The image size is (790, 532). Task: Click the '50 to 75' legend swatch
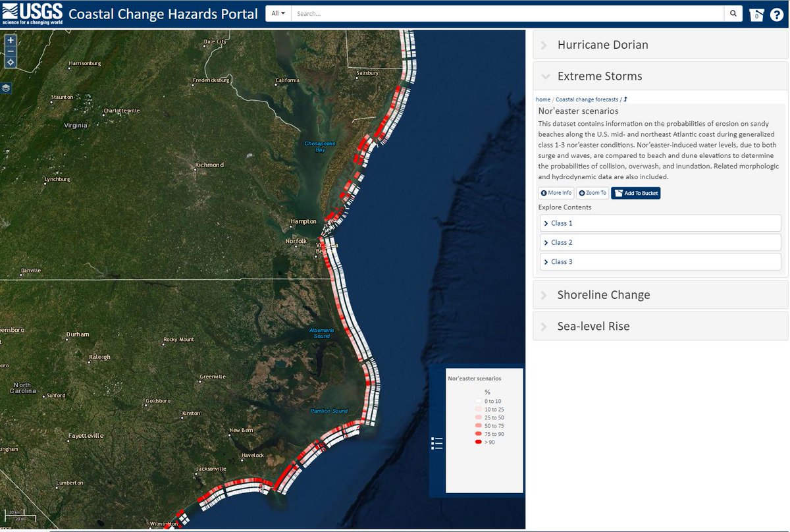pos(478,426)
